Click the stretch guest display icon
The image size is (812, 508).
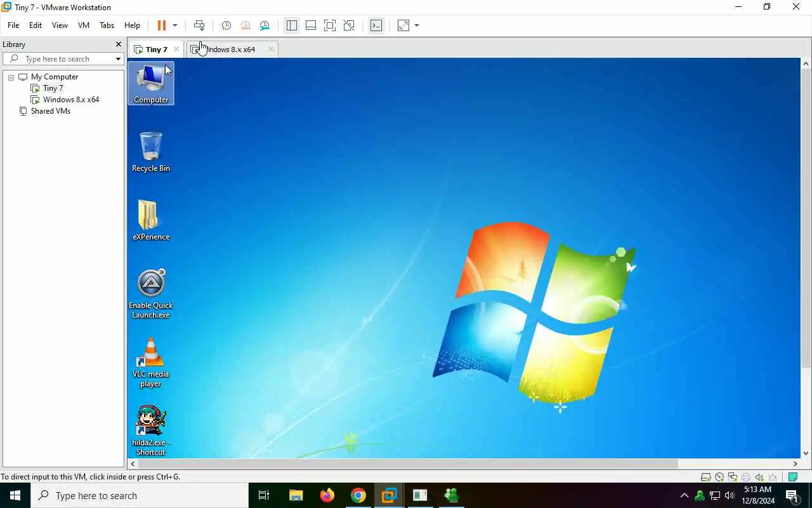403,25
